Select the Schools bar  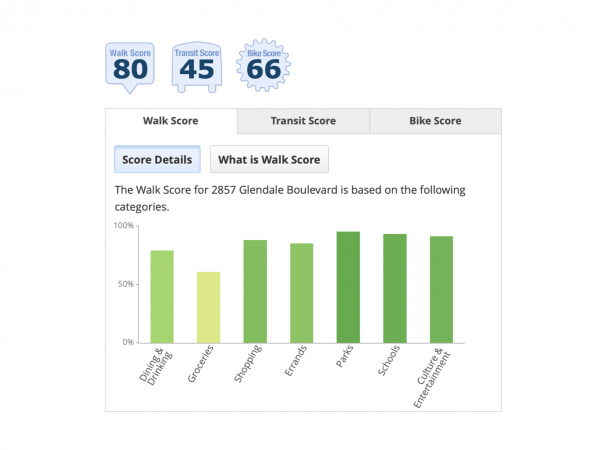(395, 288)
